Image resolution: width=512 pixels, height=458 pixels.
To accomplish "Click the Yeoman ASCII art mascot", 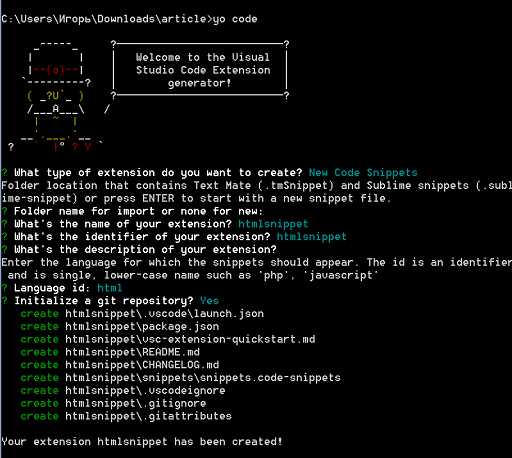I will coord(57,96).
